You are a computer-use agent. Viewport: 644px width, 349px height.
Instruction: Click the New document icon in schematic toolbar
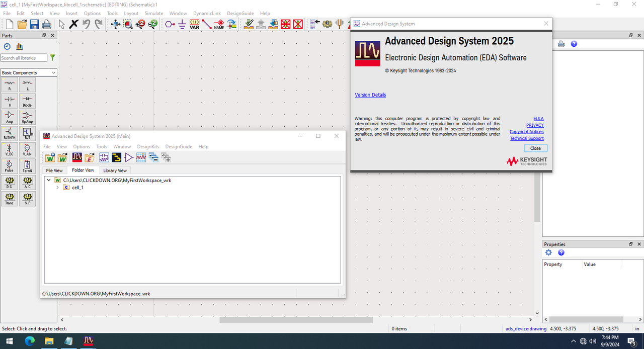coord(10,24)
